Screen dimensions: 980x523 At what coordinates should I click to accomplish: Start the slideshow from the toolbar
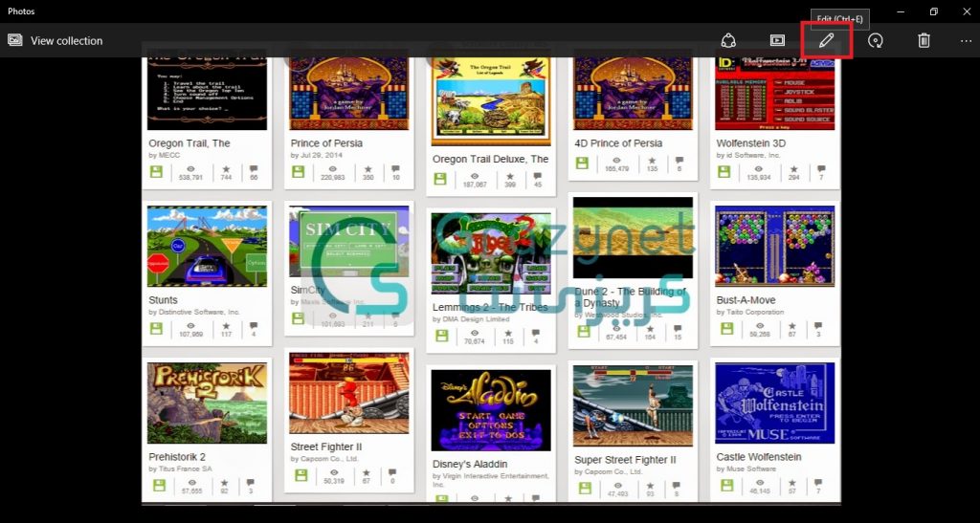[777, 40]
